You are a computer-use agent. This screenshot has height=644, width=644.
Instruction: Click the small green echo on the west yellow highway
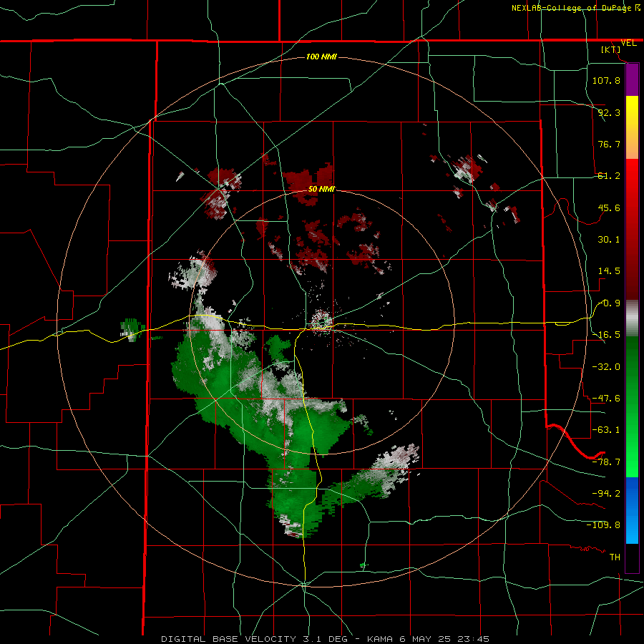click(x=132, y=330)
